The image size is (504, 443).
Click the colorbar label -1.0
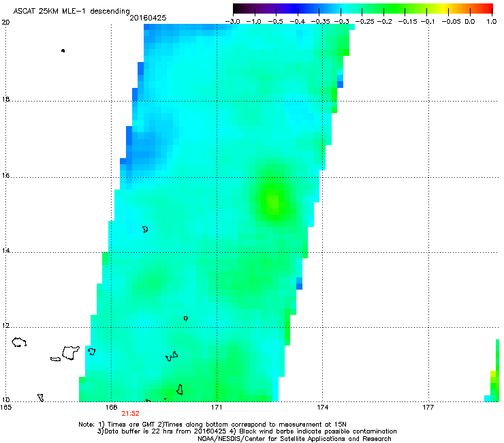coord(253,22)
